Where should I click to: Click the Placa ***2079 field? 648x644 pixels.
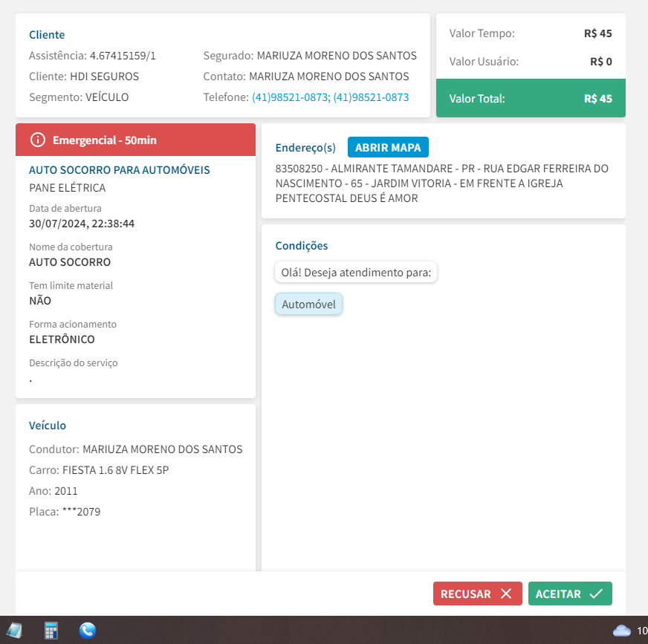pyautogui.click(x=65, y=512)
